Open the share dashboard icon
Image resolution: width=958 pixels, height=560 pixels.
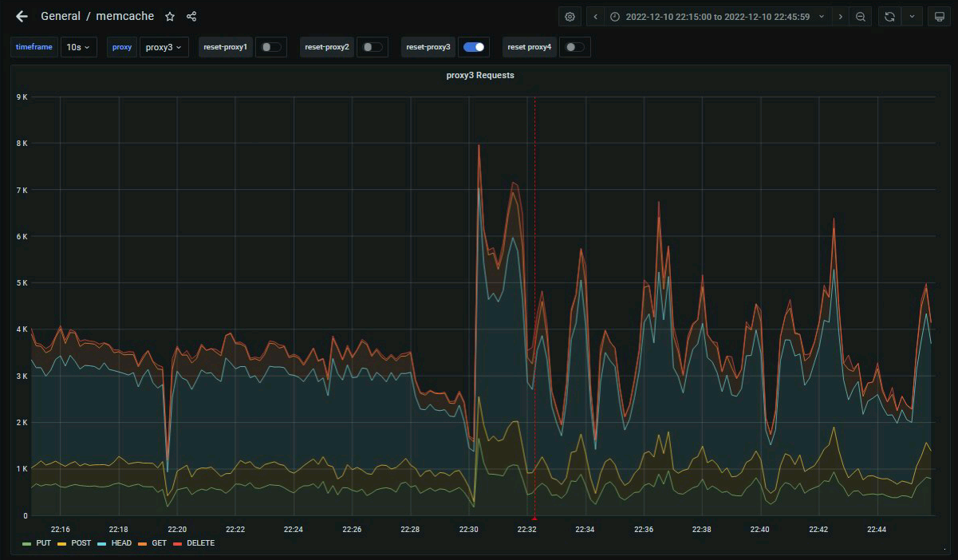point(191,17)
